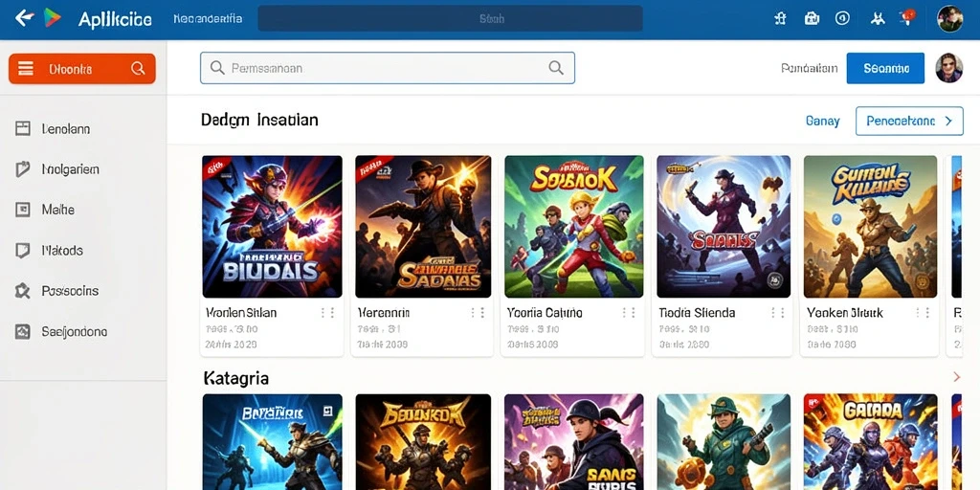Click the orange Dloonte button
Screen dimensions: 980x490
[x=82, y=69]
